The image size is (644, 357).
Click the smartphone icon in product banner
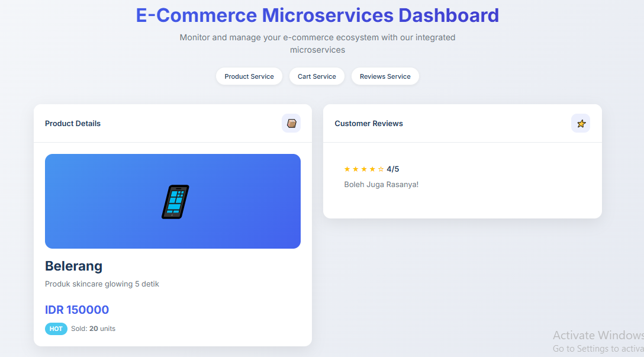coord(175,202)
